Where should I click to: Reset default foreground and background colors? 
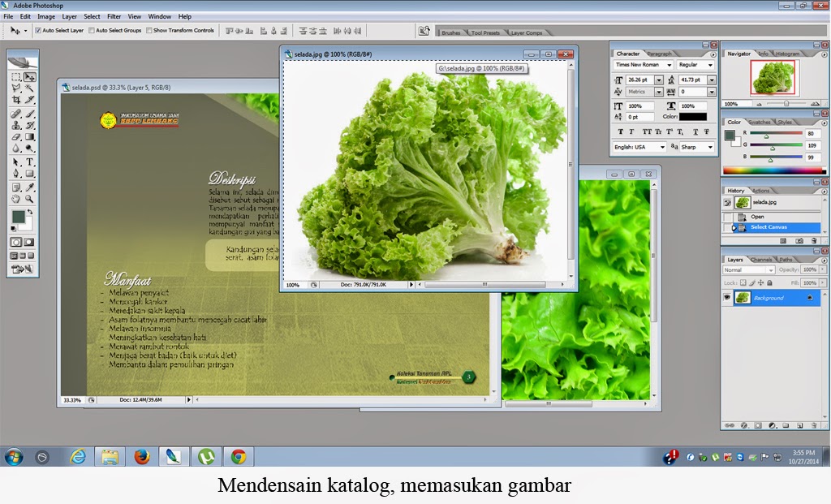[x=13, y=228]
